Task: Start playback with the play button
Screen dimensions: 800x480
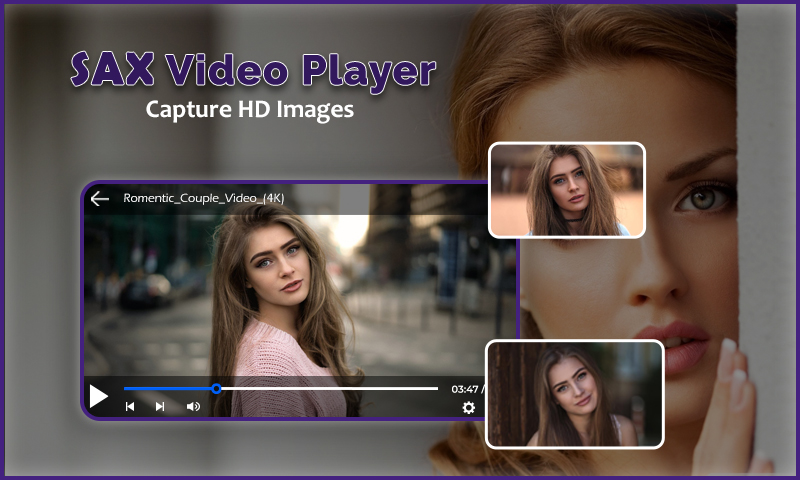Action: [x=98, y=396]
